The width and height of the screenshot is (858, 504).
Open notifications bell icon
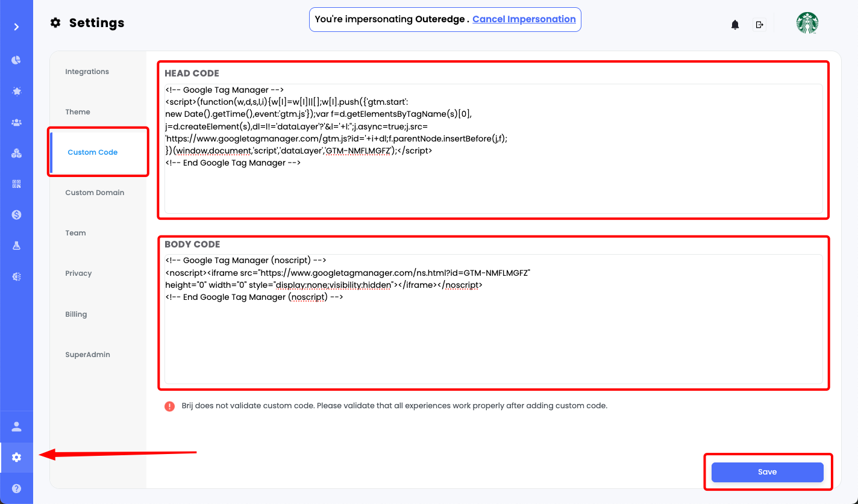(x=735, y=25)
